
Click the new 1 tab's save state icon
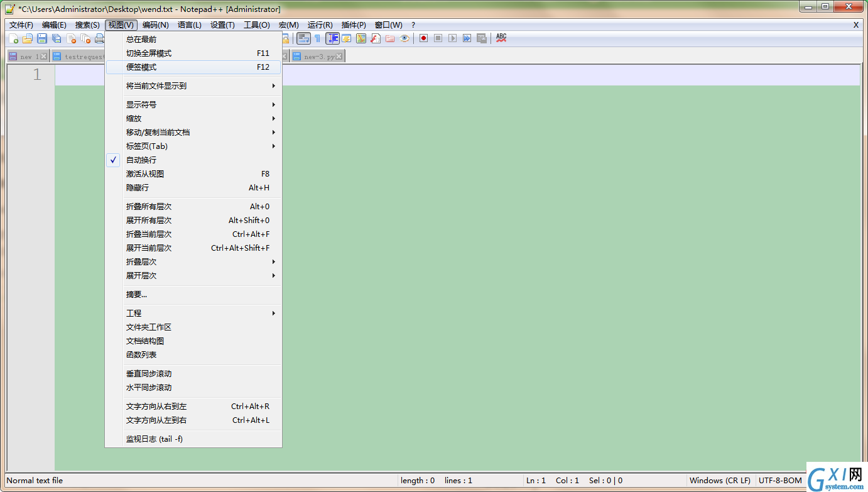point(13,57)
